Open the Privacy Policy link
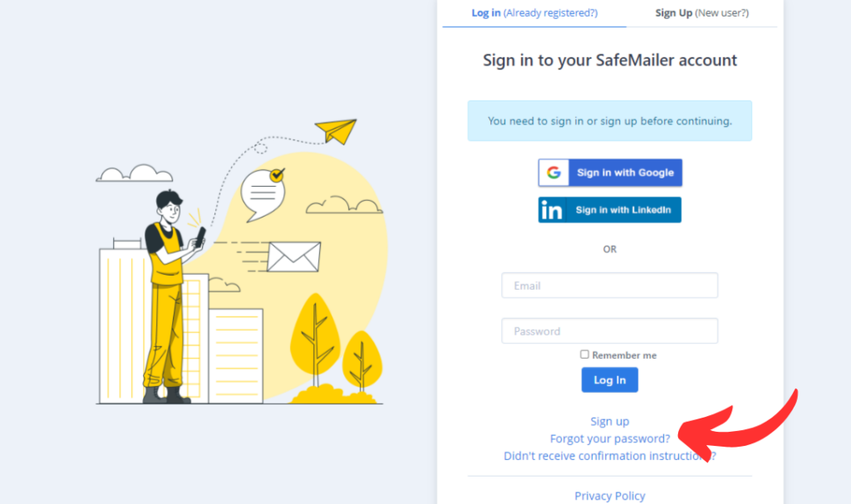Image resolution: width=851 pixels, height=504 pixels. pyautogui.click(x=609, y=496)
